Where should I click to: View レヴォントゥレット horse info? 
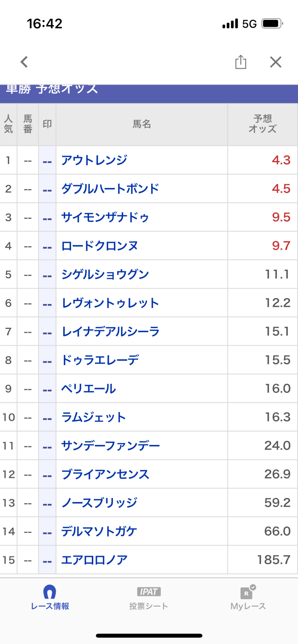(x=110, y=303)
